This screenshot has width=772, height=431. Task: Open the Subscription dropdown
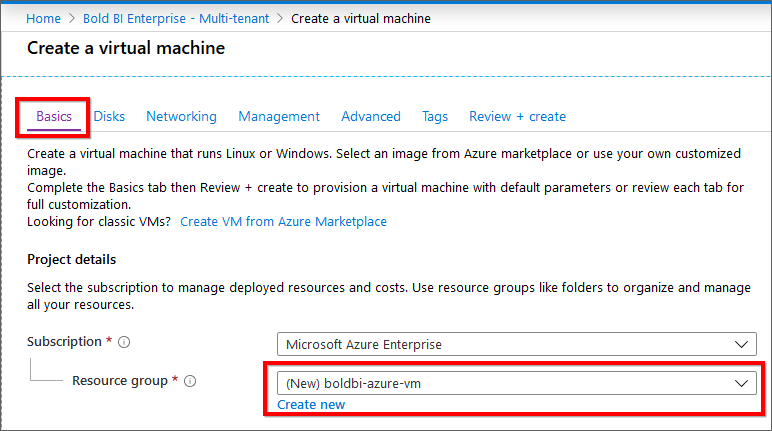[516, 344]
